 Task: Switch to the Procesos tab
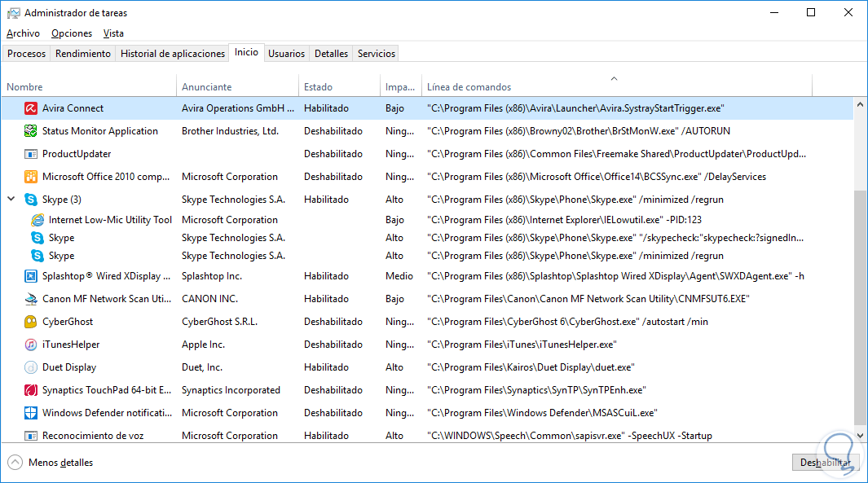click(27, 54)
